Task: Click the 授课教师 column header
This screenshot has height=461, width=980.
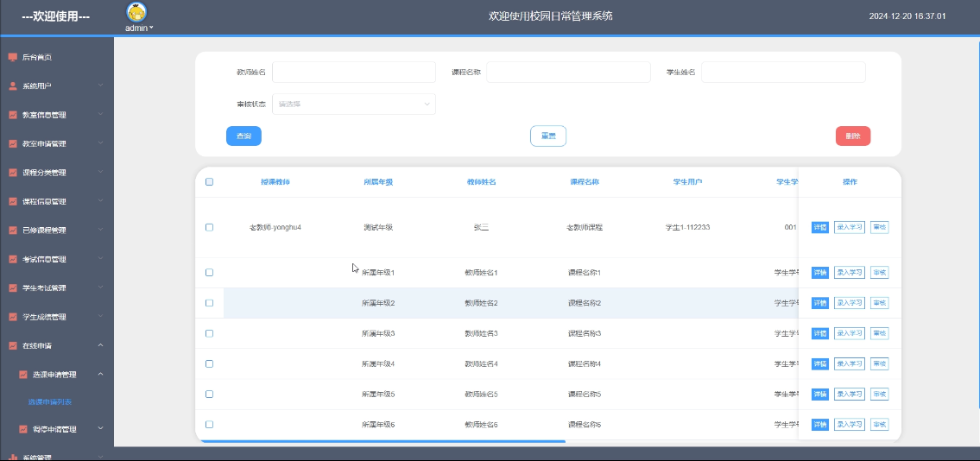Action: pos(275,182)
